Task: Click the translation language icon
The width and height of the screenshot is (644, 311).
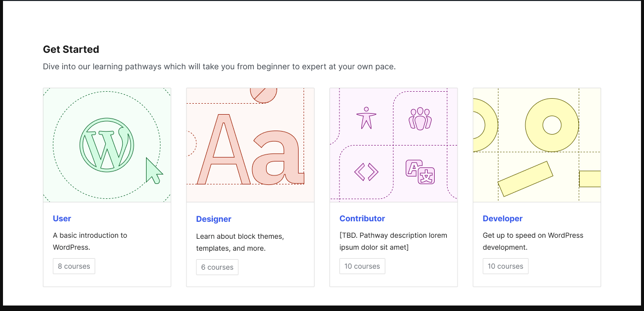Action: click(x=420, y=172)
